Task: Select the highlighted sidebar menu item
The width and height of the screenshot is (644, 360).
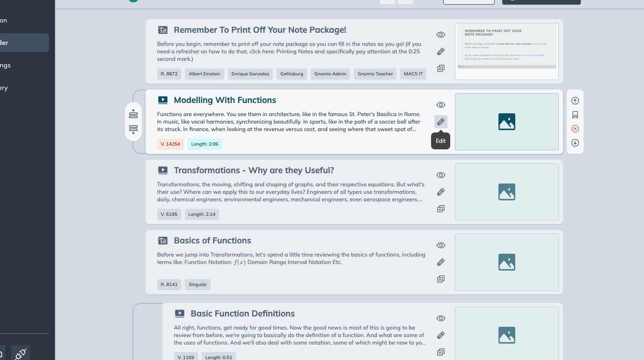Action: pyautogui.click(x=24, y=43)
